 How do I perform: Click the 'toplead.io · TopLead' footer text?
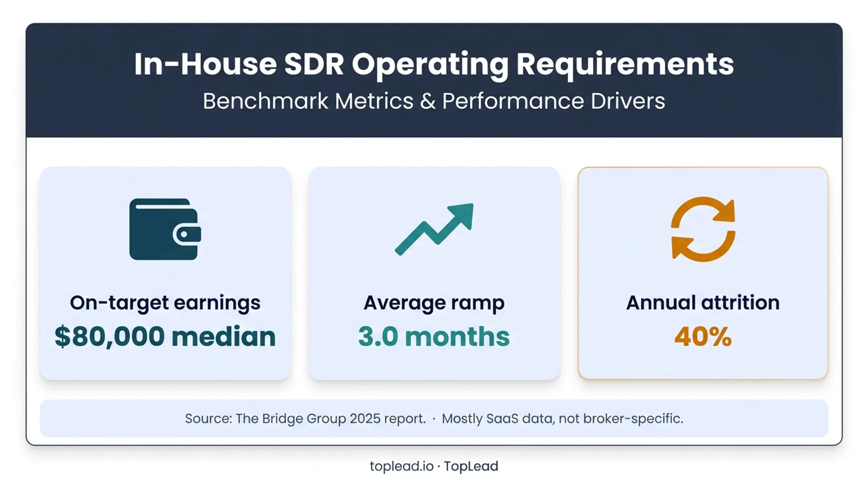434,466
